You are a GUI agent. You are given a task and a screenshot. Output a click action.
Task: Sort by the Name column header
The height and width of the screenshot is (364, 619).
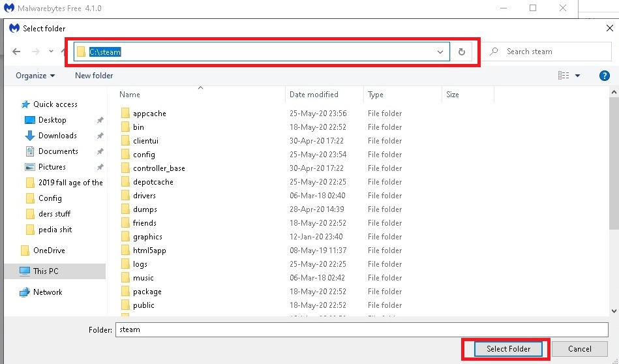click(130, 95)
